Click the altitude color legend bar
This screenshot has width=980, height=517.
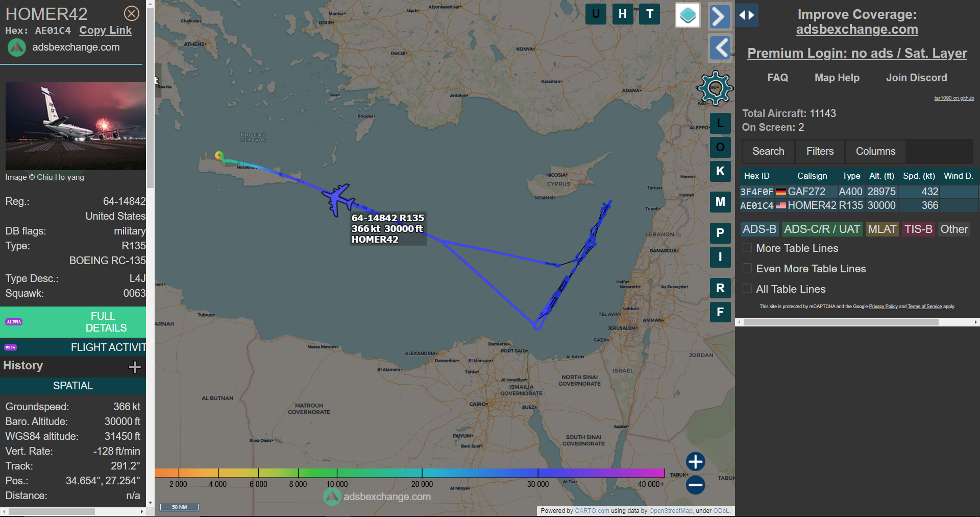pos(409,473)
